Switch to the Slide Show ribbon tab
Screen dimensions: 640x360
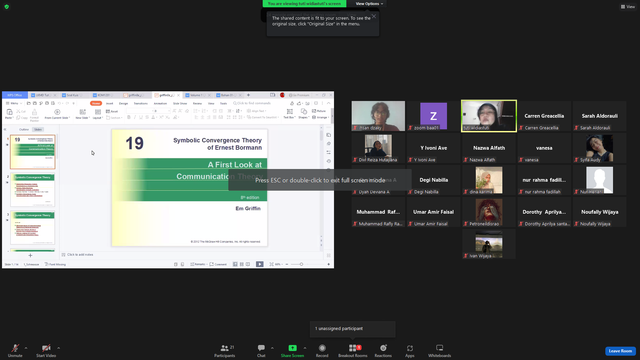tap(180, 103)
